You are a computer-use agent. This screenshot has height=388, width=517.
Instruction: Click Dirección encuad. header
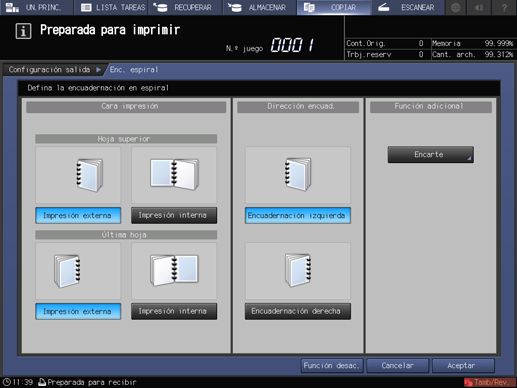(298, 106)
